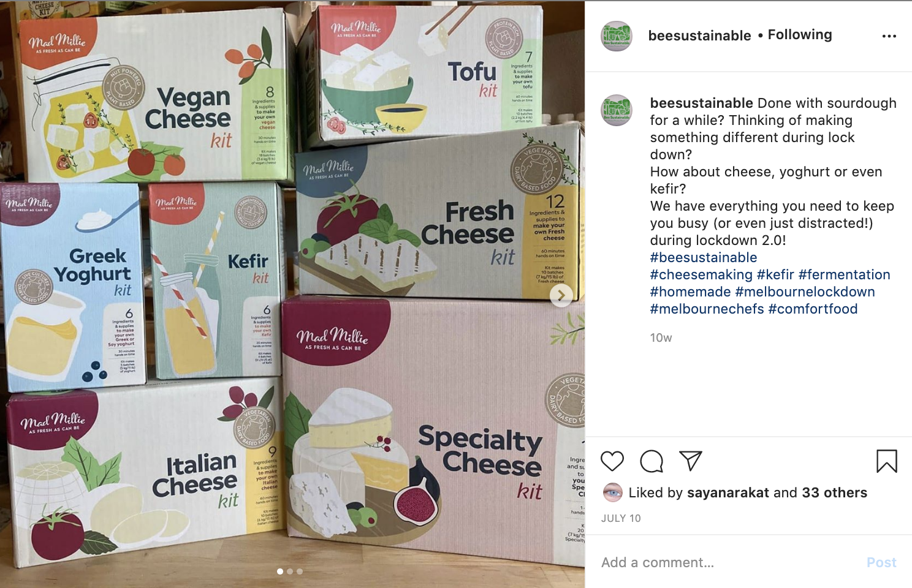912x588 pixels.
Task: Open the #melbournelockdown hashtag
Action: [805, 292]
